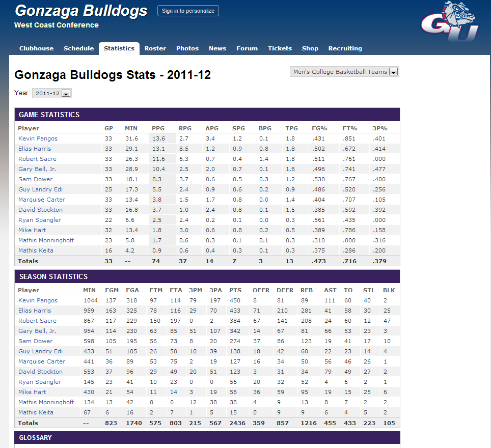Image resolution: width=491 pixels, height=448 pixels.
Task: Switch to the Photos tab
Action: pyautogui.click(x=187, y=48)
